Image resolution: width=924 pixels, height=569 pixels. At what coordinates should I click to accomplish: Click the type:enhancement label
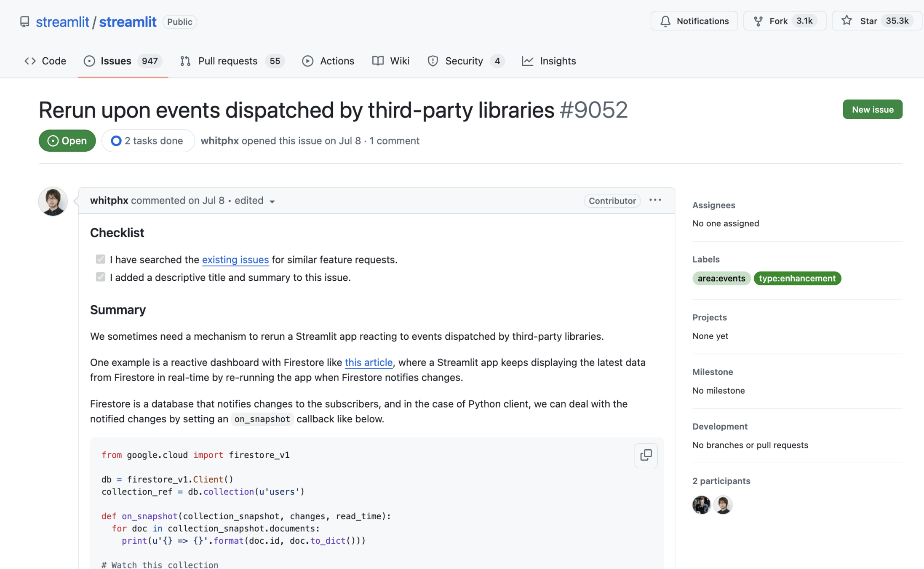click(797, 278)
